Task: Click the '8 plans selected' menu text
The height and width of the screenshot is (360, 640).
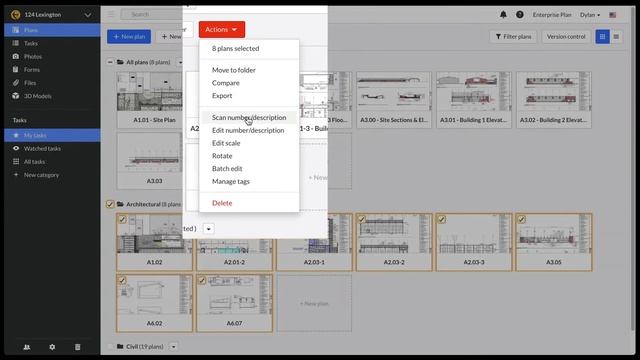Action: point(236,48)
